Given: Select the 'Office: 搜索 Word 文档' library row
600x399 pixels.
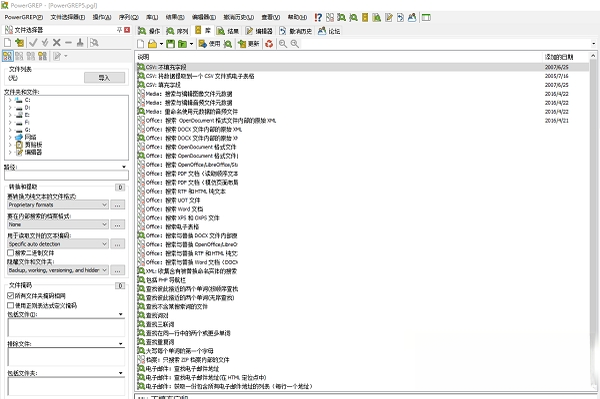Looking at the screenshot, I should click(363, 209).
